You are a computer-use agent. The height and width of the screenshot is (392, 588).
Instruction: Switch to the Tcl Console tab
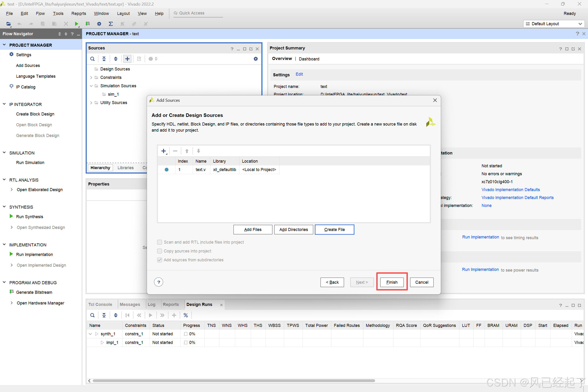[x=100, y=304]
